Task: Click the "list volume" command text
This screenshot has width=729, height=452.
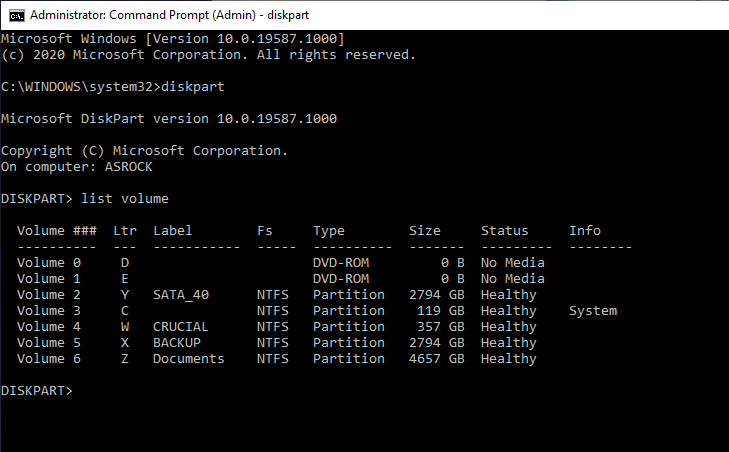Action: click(125, 199)
